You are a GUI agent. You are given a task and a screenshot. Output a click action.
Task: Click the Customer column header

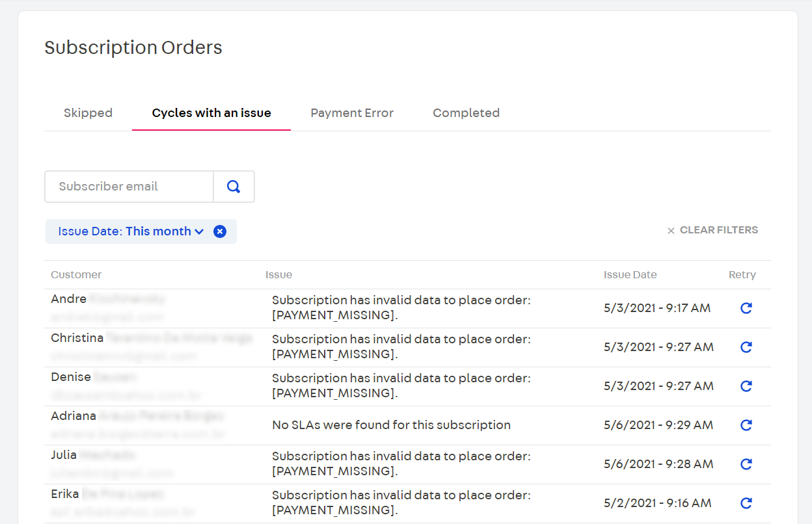[76, 275]
